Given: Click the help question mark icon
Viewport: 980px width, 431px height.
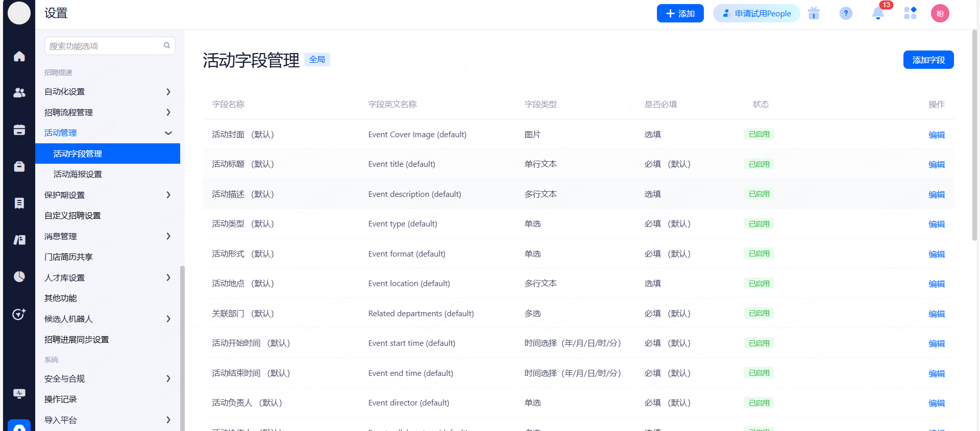Looking at the screenshot, I should tap(846, 14).
